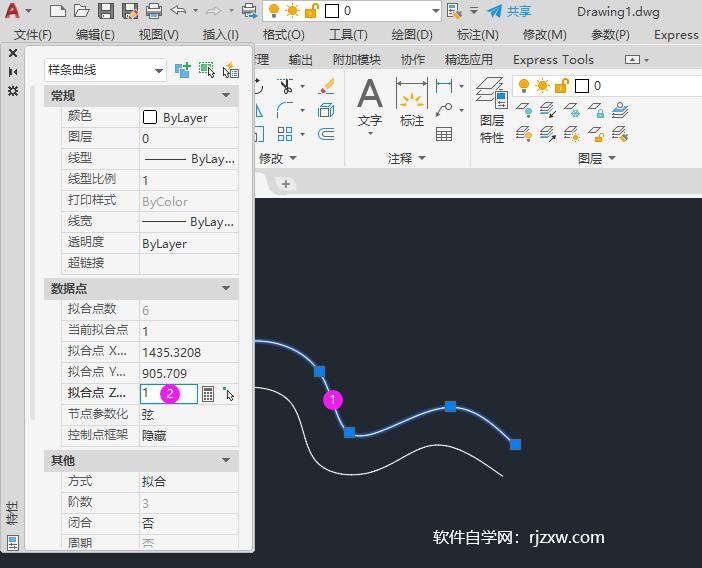The image size is (702, 568).
Task: Click the Share (共享) button
Action: tap(509, 11)
